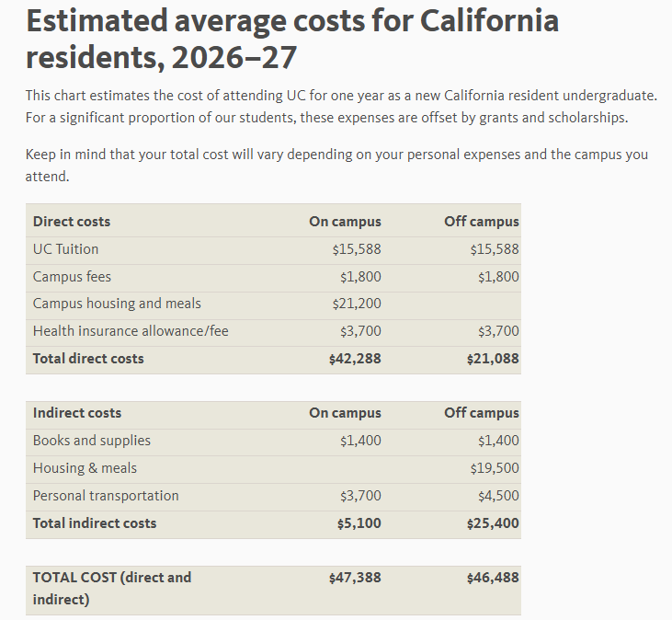Click the off-campus total direct costs $21,088
Viewport: 672px width, 620px height.
(493, 359)
